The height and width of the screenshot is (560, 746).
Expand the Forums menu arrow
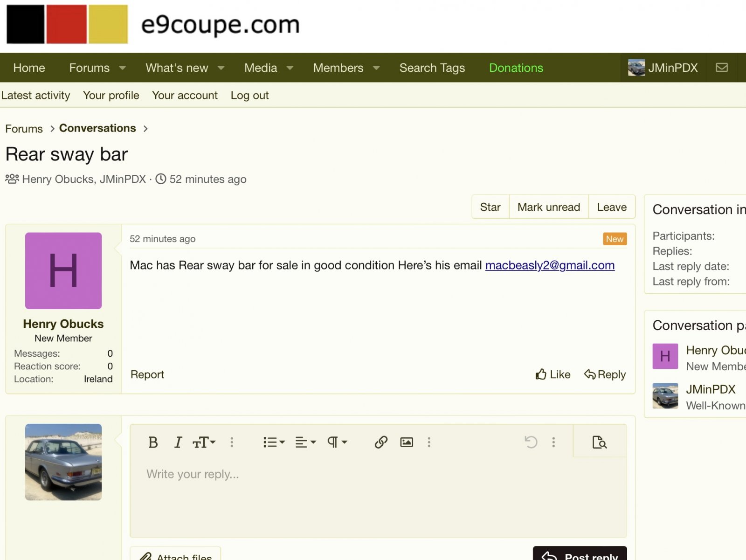tap(123, 68)
